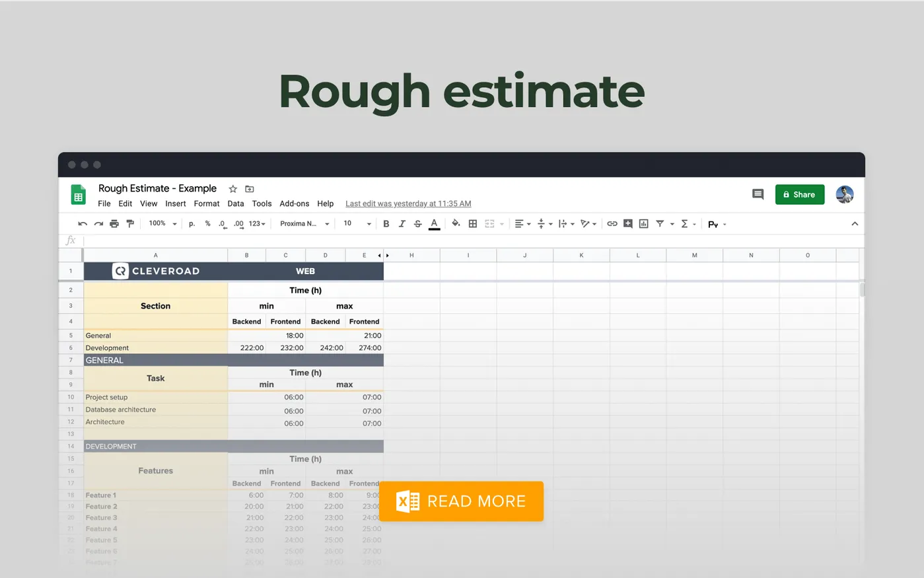
Task: Toggle italic formatting
Action: click(x=402, y=224)
